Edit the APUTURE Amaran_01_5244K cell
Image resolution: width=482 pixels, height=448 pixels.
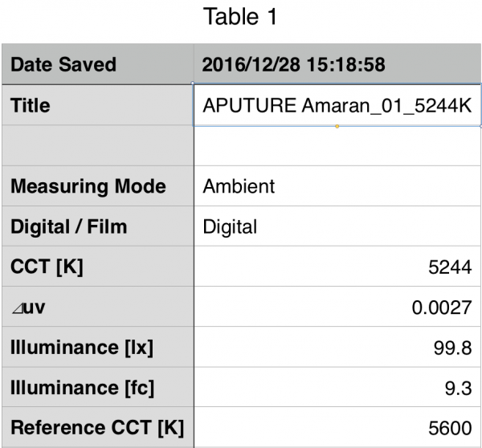tap(337, 105)
